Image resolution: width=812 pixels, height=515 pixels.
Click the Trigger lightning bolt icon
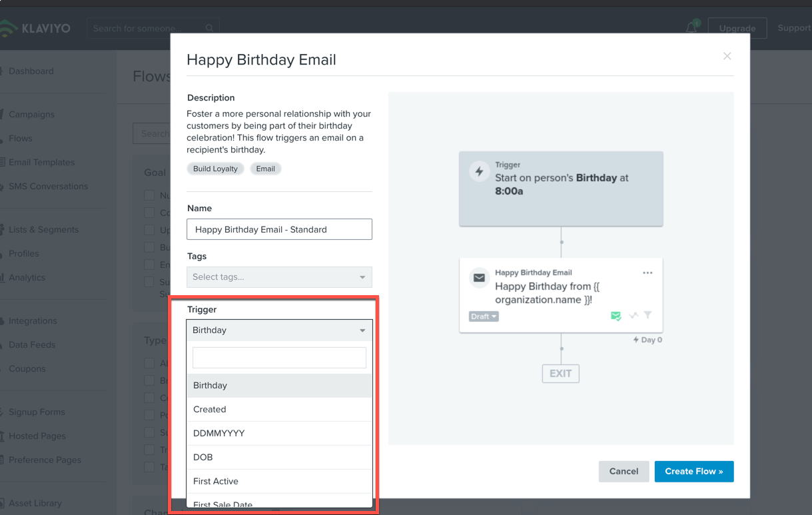point(479,172)
